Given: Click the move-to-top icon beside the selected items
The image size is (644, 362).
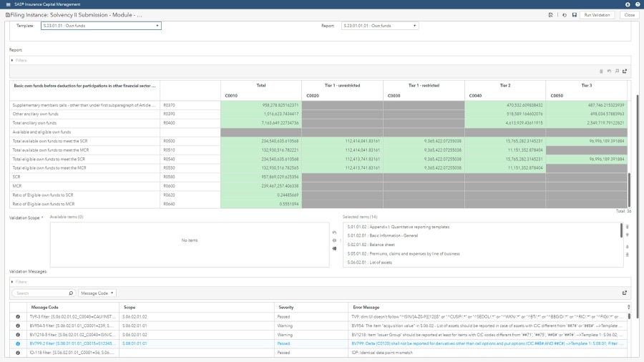Looking at the screenshot, I should click(x=627, y=227).
